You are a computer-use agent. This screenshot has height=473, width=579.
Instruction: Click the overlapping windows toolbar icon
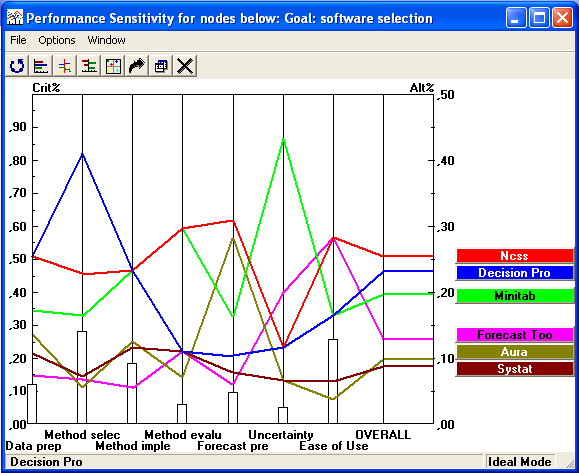tap(161, 66)
